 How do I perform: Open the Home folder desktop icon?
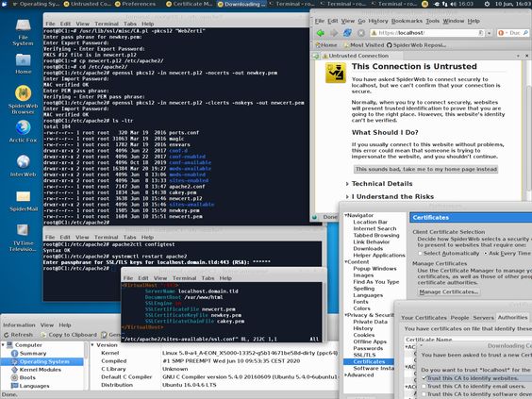click(23, 60)
